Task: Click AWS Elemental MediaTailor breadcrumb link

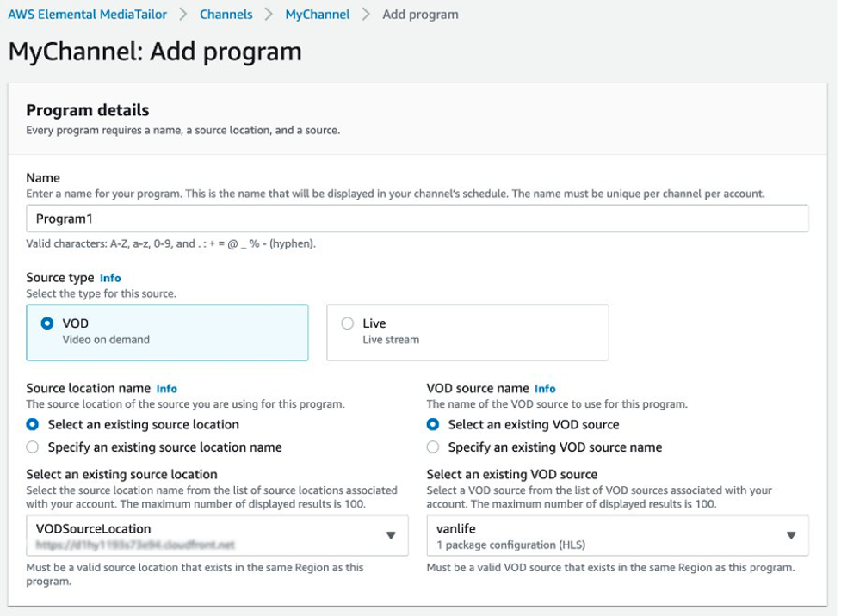Action: [x=86, y=15]
